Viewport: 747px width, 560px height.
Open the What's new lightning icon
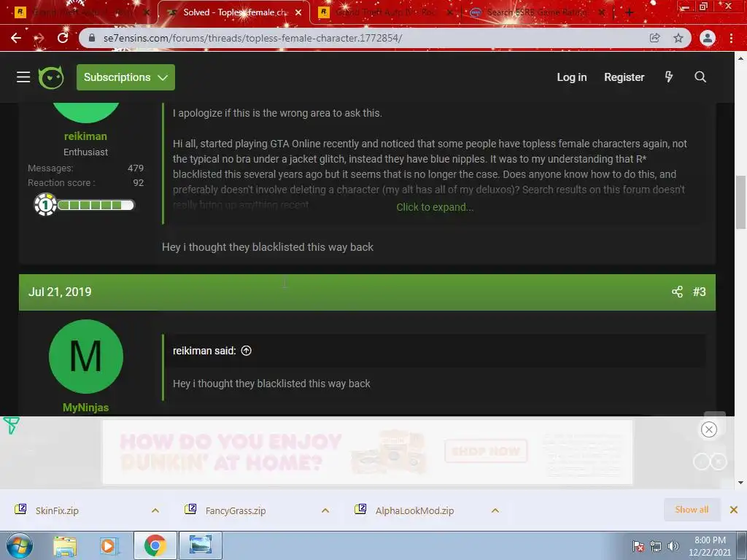tap(669, 77)
